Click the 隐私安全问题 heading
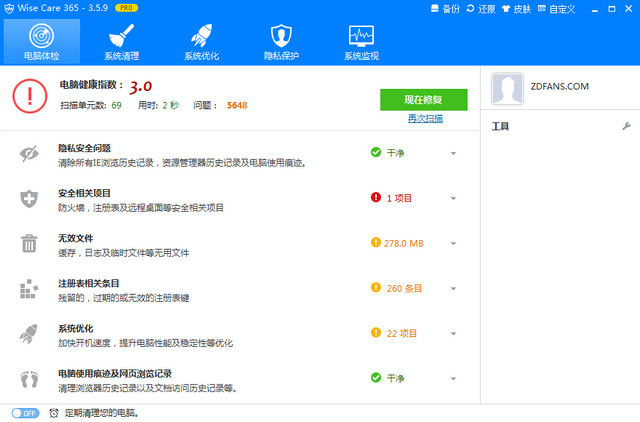 84,148
